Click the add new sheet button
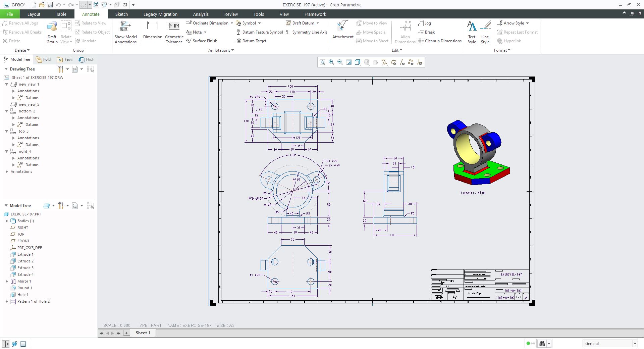This screenshot has width=644, height=349. coord(126,333)
